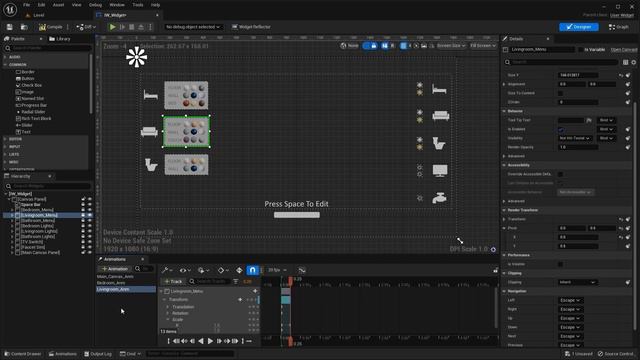Toggle lock icon of Faucet Sim row
Screen dimensions: 640x360
83,247
